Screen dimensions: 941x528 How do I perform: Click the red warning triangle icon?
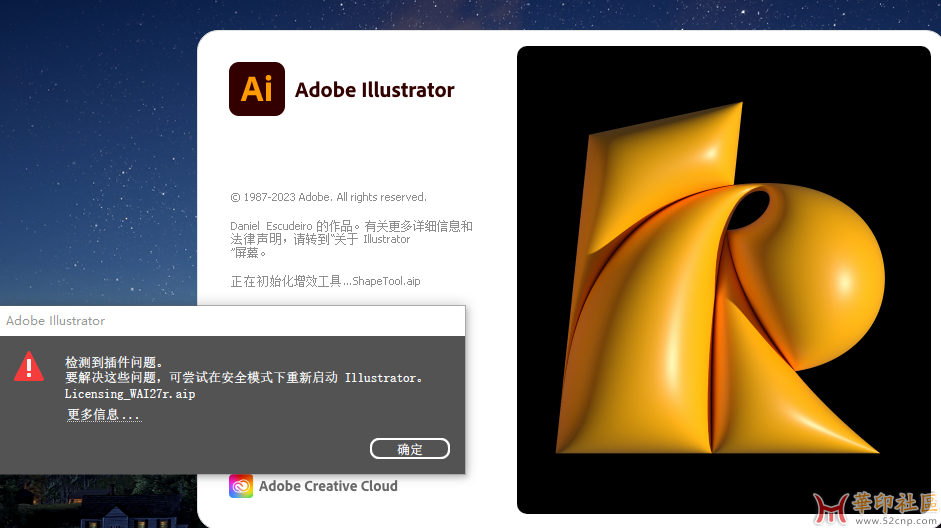coord(29,367)
